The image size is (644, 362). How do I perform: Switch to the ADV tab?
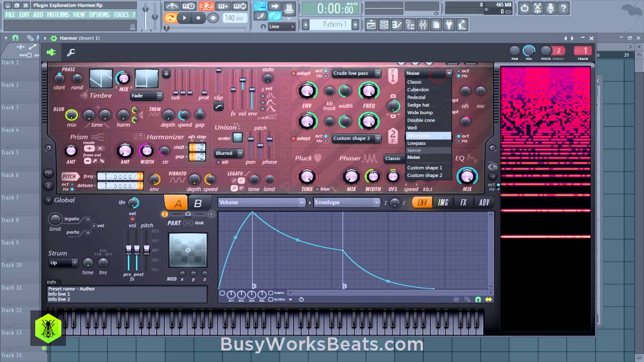coord(484,203)
